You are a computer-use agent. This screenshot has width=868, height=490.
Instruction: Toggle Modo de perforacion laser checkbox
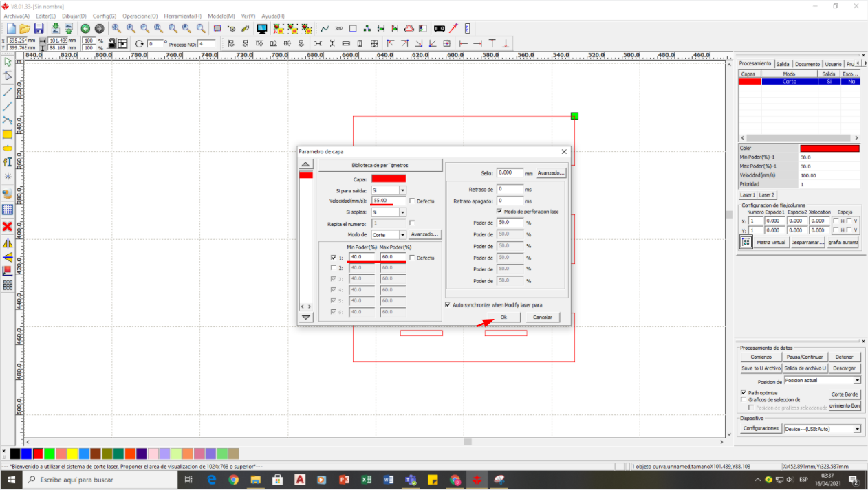pyautogui.click(x=499, y=212)
